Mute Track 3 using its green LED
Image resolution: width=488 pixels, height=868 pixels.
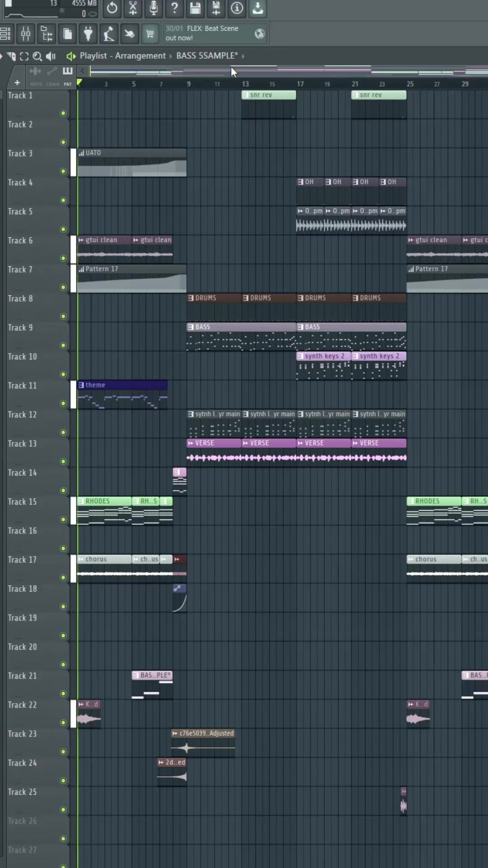click(x=63, y=171)
